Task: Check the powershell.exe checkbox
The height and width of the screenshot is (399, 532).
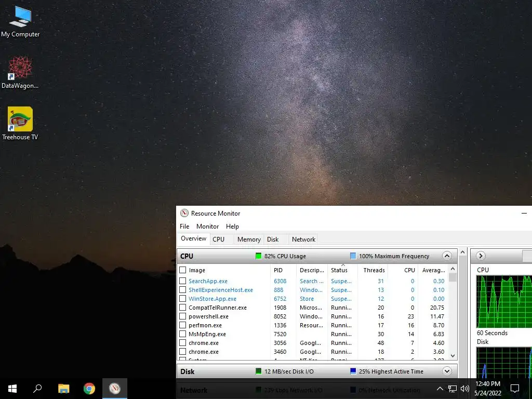Action: tap(182, 316)
